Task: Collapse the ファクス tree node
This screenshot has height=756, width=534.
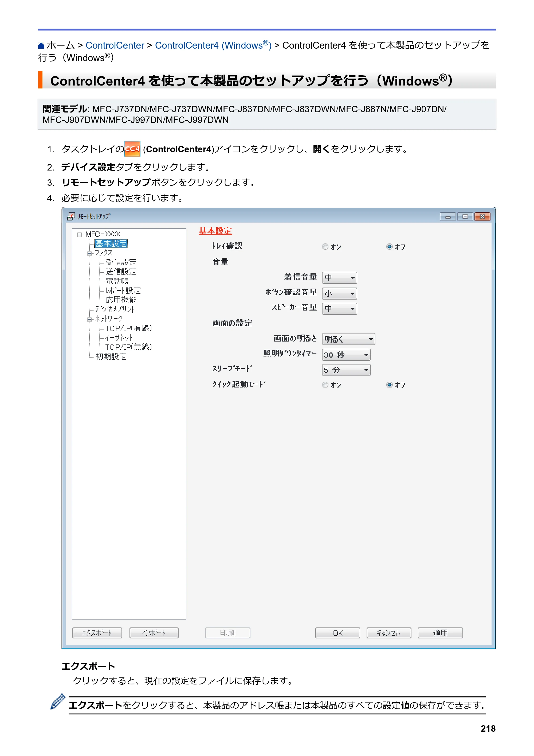Action: click(x=89, y=254)
